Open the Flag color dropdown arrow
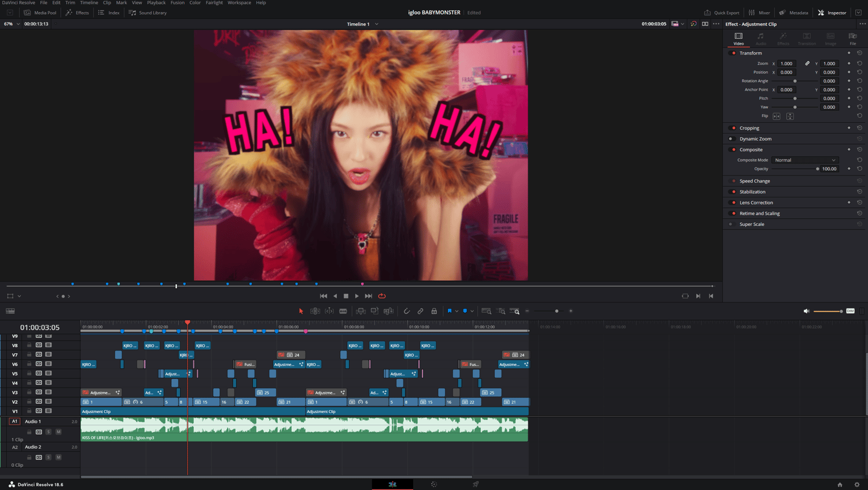Viewport: 868px width, 490px height. pyautogui.click(x=457, y=311)
